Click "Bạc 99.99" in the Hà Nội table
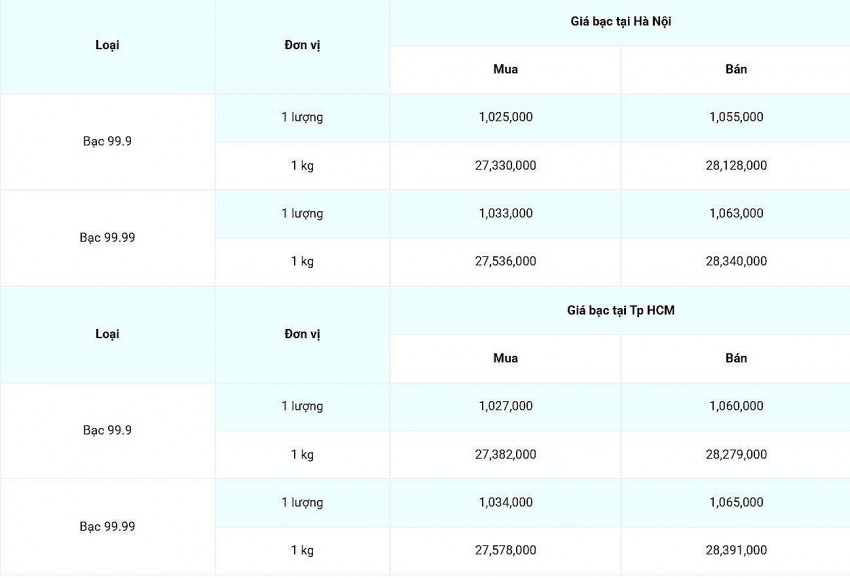Screen dimensions: 850x578 pyautogui.click(x=107, y=237)
